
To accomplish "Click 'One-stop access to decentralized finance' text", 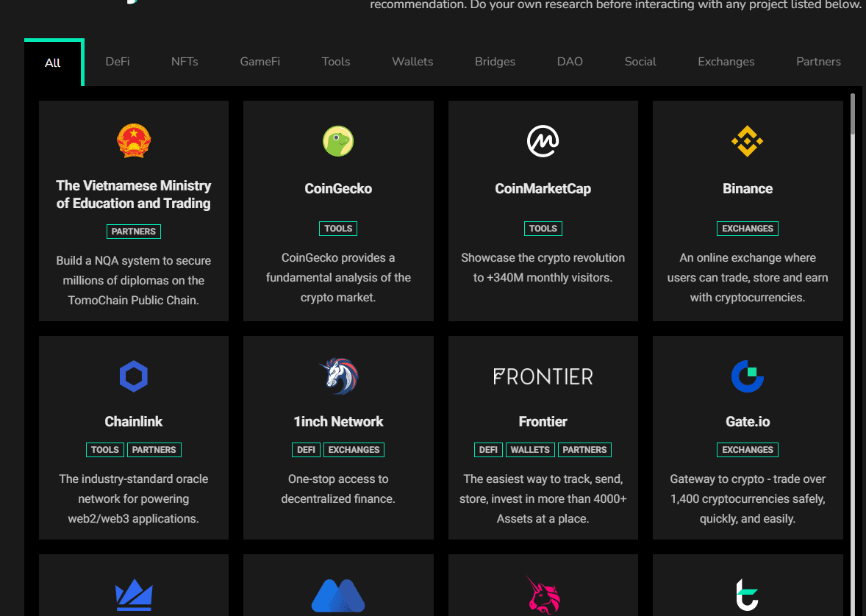I will click(338, 489).
